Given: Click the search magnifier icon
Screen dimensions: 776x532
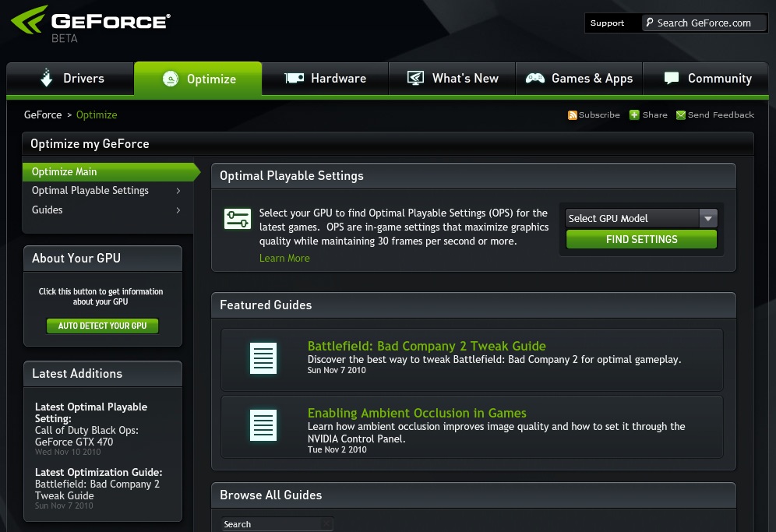Looking at the screenshot, I should (x=649, y=23).
